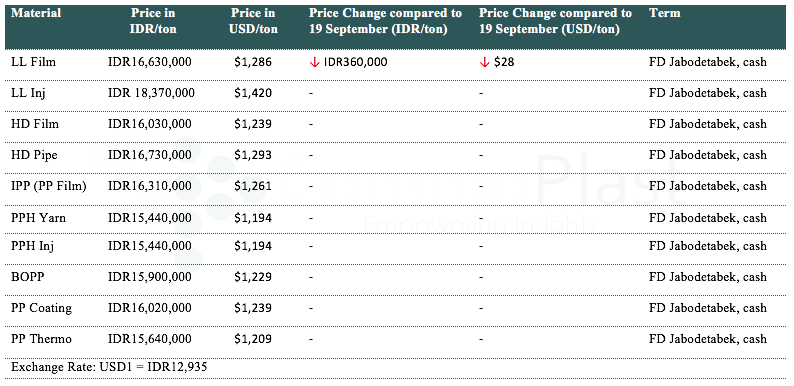Select the Price in IDR/ton header

[153, 21]
